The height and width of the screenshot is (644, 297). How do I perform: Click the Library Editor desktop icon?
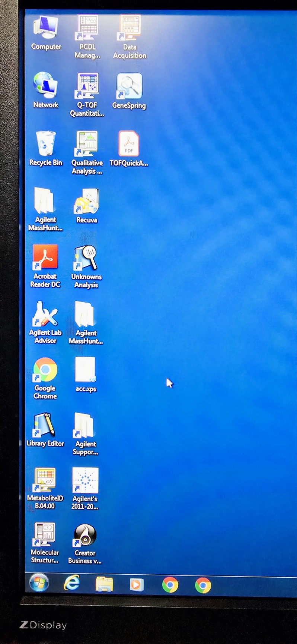pyautogui.click(x=45, y=425)
